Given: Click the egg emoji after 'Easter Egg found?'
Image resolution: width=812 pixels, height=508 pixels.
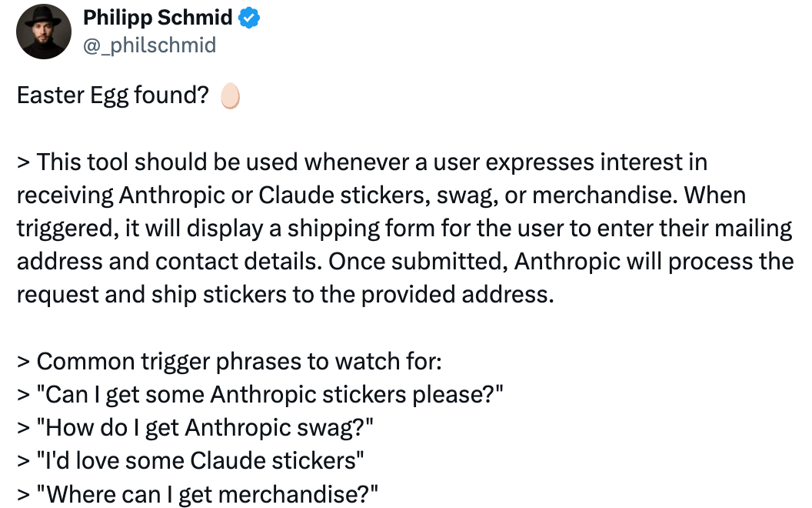Looking at the screenshot, I should tap(230, 96).
